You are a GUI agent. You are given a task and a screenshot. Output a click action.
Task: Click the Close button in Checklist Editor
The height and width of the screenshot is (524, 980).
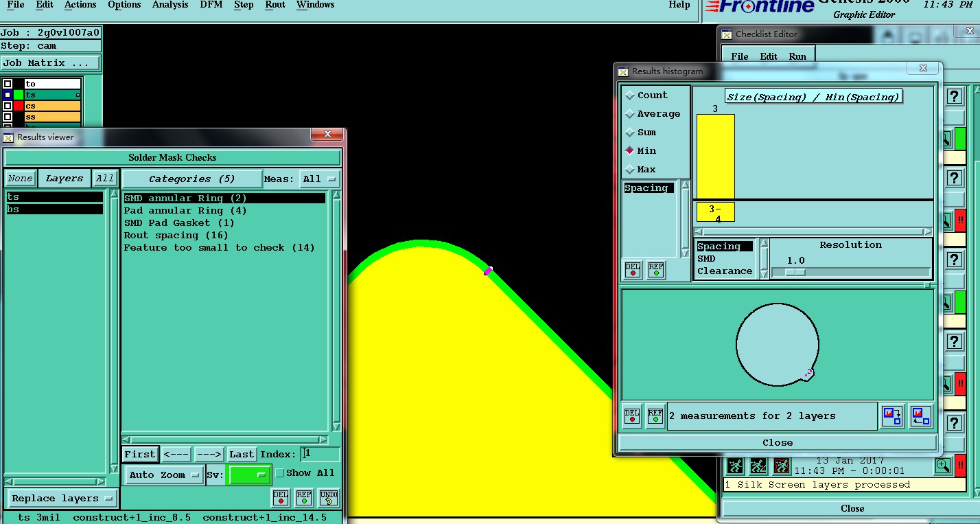point(852,509)
